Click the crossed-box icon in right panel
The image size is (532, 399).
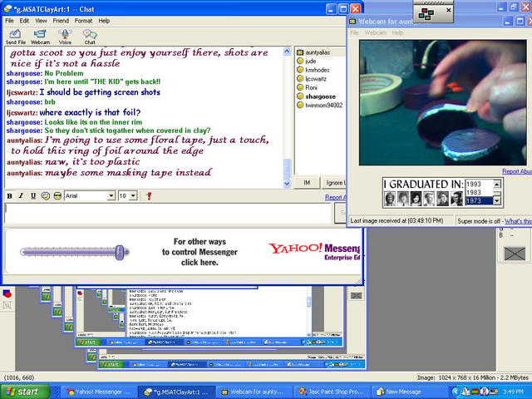(x=515, y=254)
